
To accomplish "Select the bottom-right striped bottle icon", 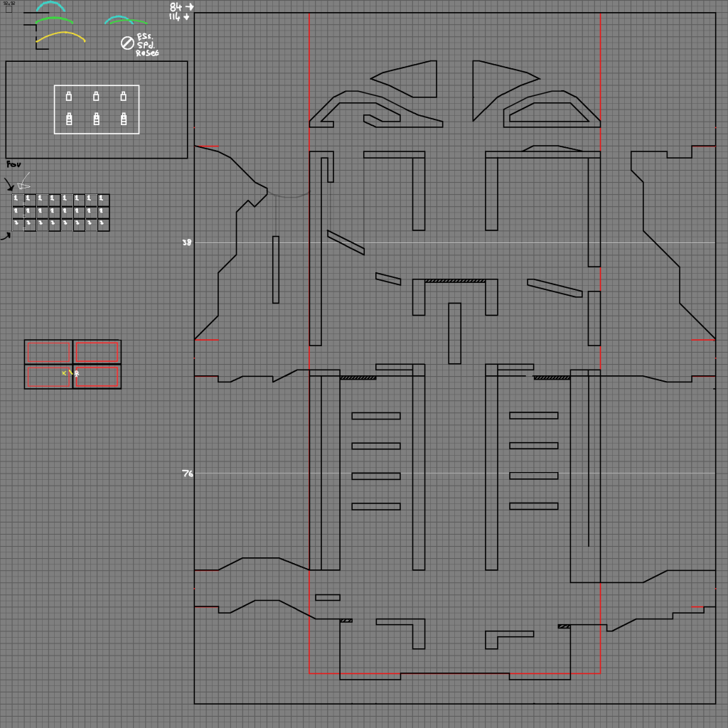I will 124,119.
